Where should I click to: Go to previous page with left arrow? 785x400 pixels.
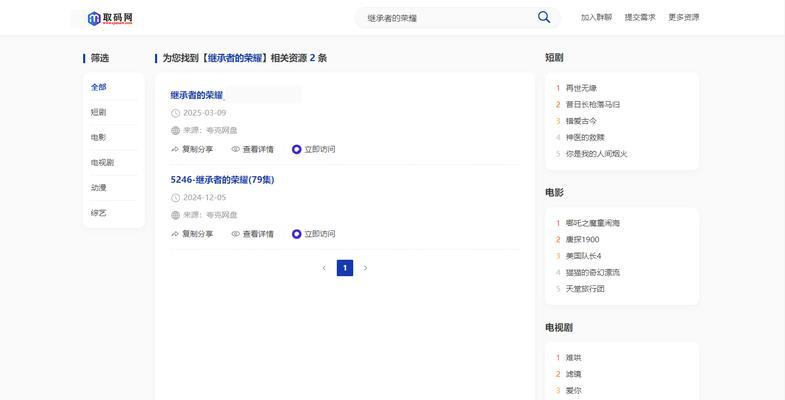[324, 268]
